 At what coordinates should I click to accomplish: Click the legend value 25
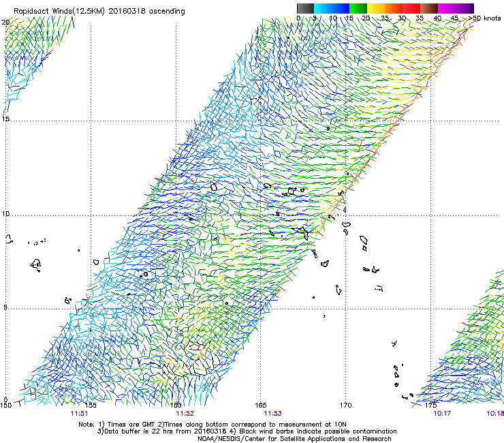(x=384, y=18)
